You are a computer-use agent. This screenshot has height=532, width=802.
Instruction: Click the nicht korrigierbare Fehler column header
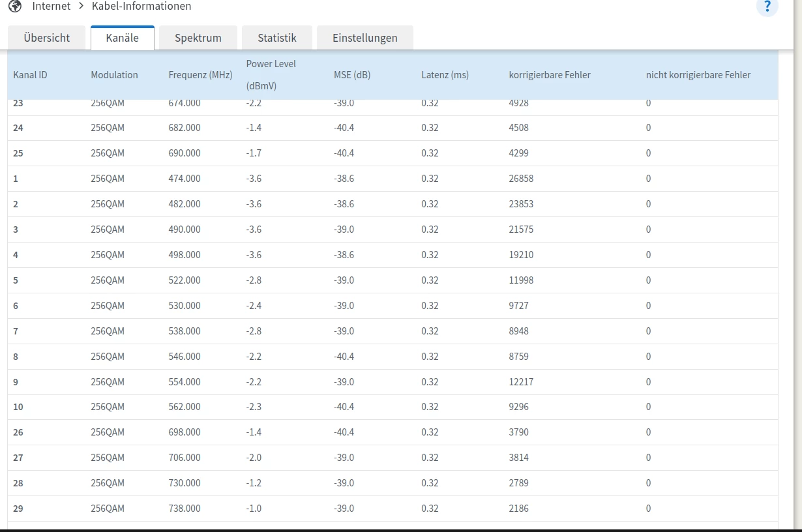(698, 75)
